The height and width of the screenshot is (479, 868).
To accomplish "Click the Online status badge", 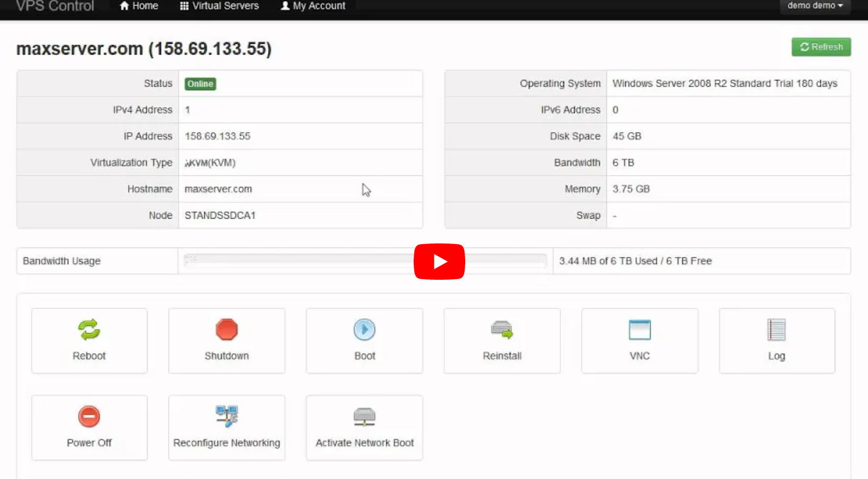I will pos(200,84).
